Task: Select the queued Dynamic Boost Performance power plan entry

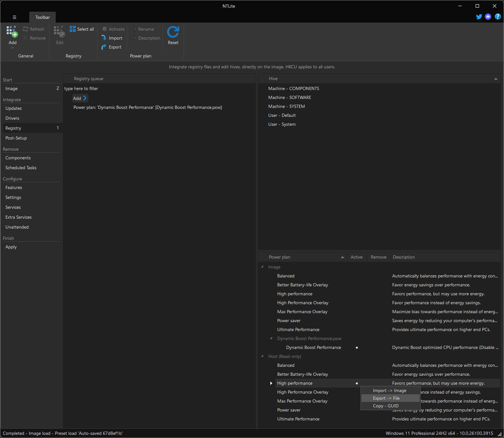Action: point(148,107)
